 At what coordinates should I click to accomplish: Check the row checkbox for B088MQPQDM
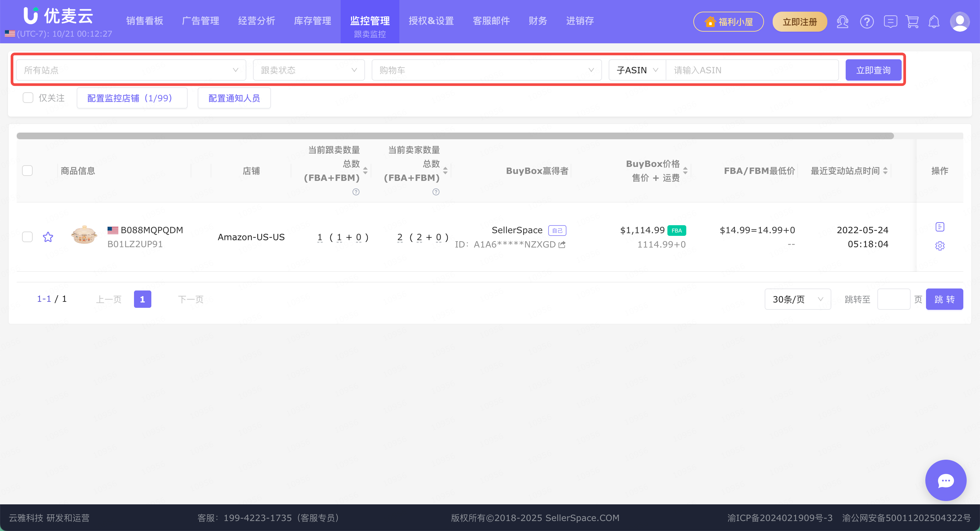pyautogui.click(x=27, y=237)
